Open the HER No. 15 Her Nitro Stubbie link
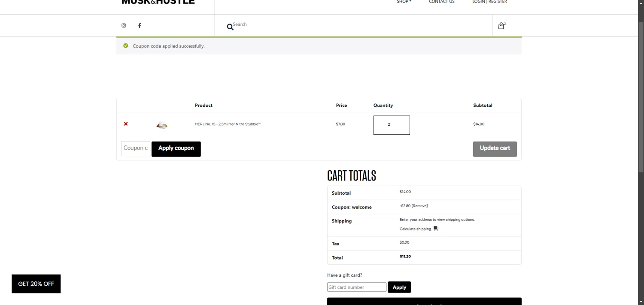This screenshot has height=305, width=644. pos(228,124)
